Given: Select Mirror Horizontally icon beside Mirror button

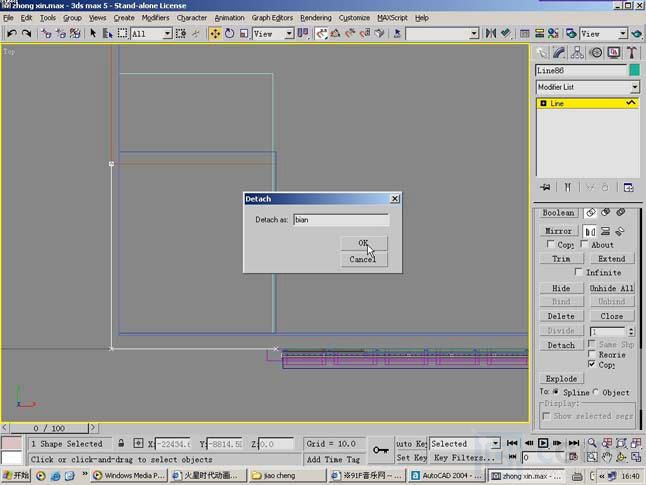Looking at the screenshot, I should point(590,231).
